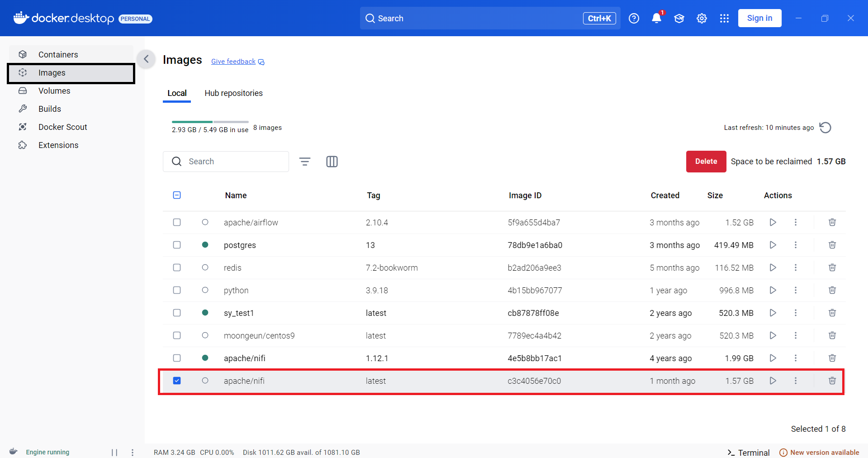Delete the apache/airflow image via trash icon
The image size is (868, 458).
[832, 222]
